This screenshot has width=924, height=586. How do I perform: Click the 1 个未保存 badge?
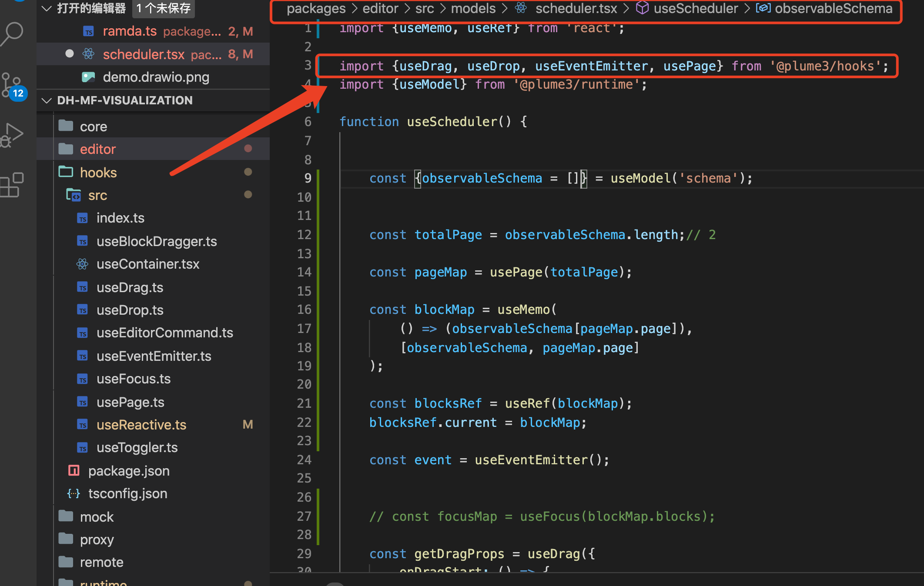pos(163,8)
